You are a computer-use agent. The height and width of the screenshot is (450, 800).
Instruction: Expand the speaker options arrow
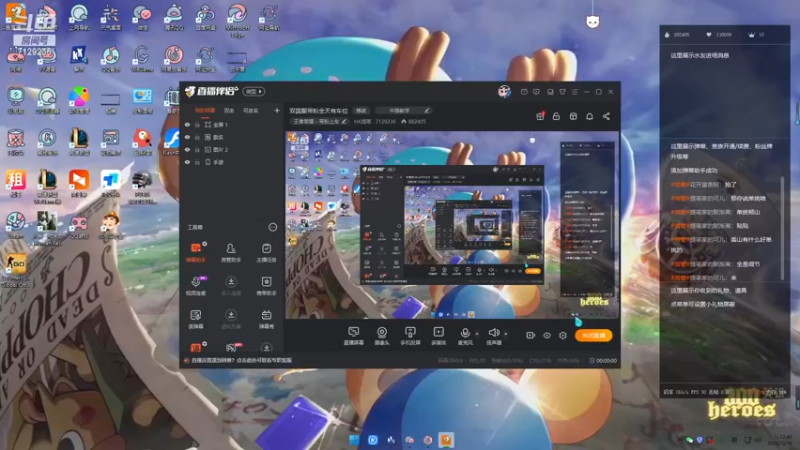tap(506, 334)
